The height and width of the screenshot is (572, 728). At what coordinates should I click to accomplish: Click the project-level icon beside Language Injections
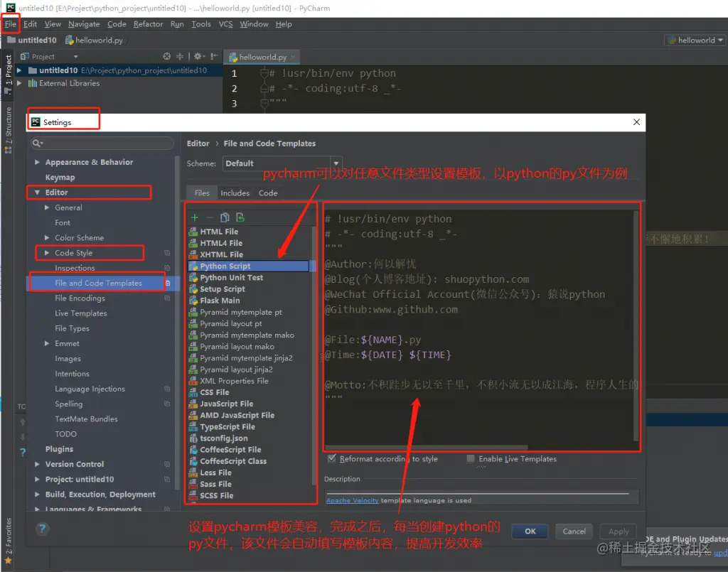(x=167, y=389)
